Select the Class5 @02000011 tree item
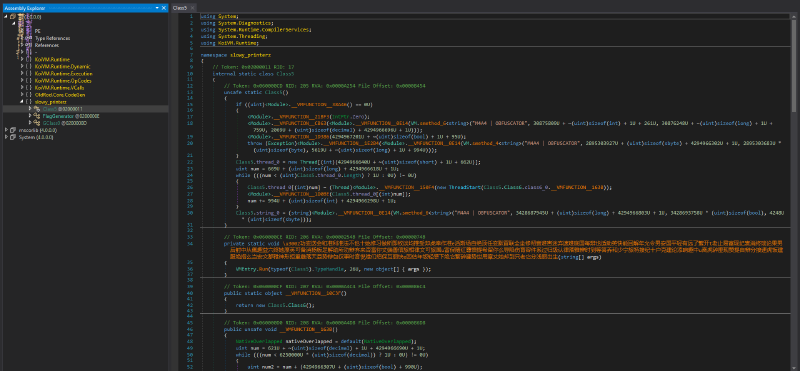The width and height of the screenshot is (800, 371). tap(62, 109)
